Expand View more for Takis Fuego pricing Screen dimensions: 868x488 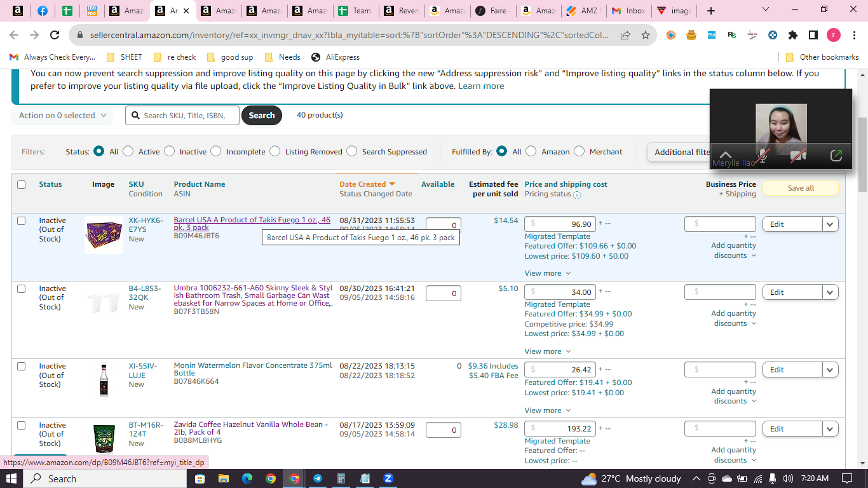tap(547, 273)
